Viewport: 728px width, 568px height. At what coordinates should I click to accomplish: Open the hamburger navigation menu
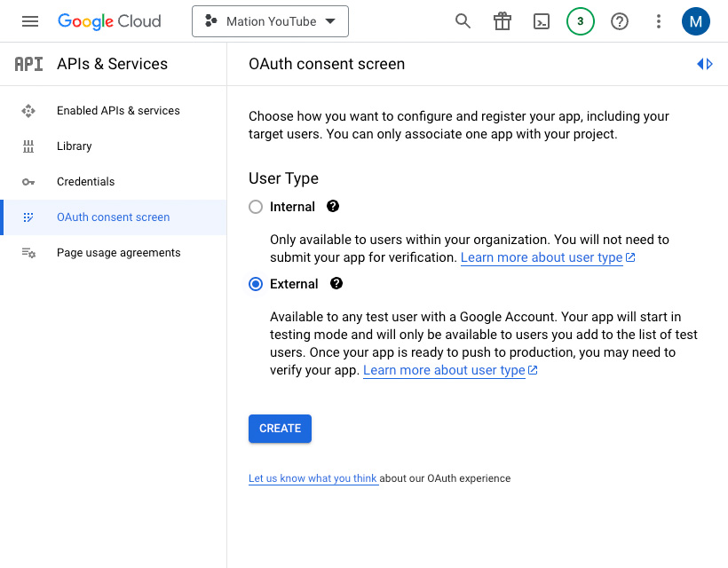(30, 21)
